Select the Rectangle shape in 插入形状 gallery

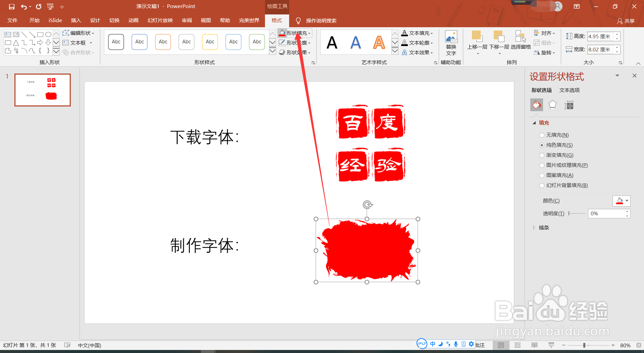pos(41,34)
